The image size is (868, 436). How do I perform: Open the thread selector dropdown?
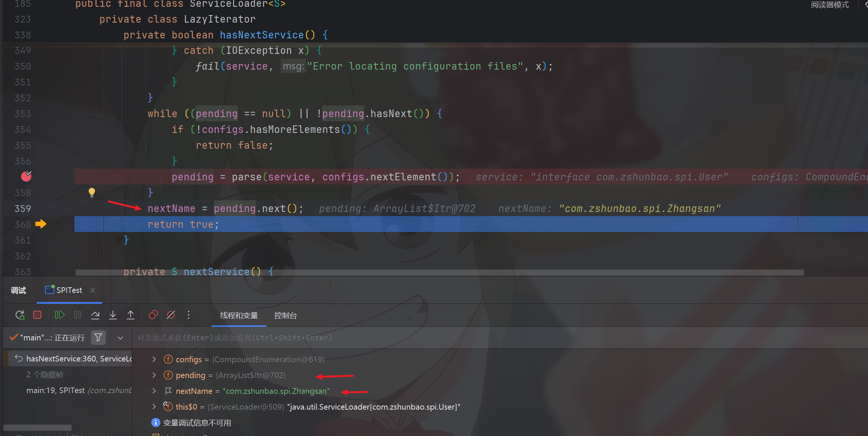click(120, 338)
